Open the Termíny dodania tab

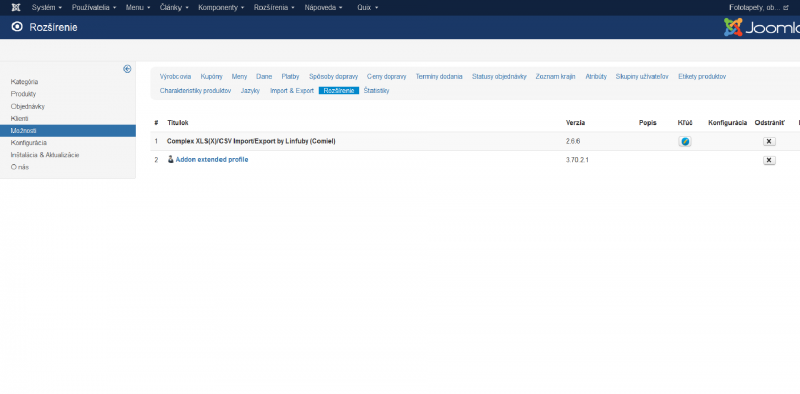(x=439, y=77)
